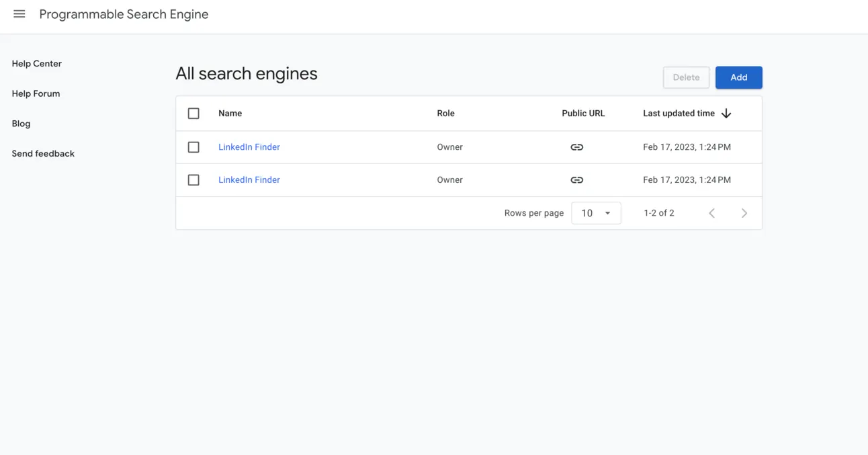This screenshot has width=868, height=455.
Task: Click the sort arrow beside Last updated time
Action: coord(726,114)
